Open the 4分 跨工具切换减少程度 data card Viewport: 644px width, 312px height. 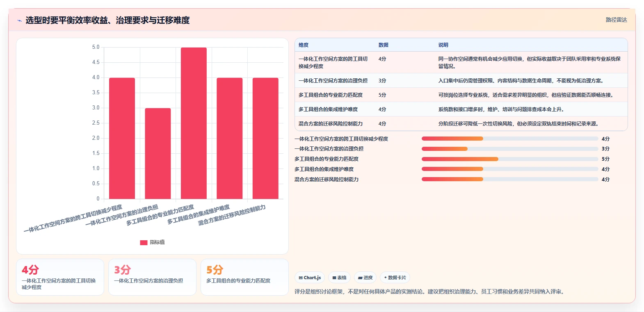tap(60, 277)
